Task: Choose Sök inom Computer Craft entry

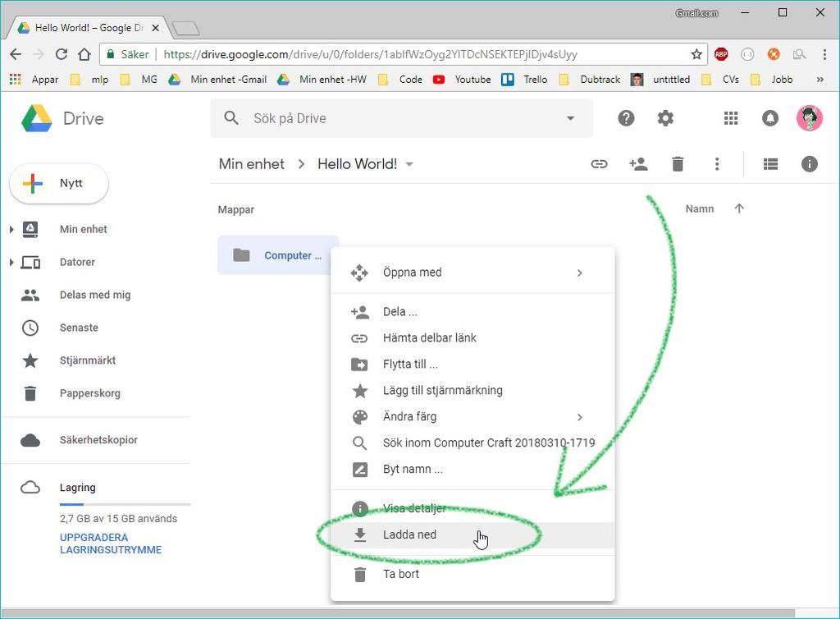Action: click(472, 442)
